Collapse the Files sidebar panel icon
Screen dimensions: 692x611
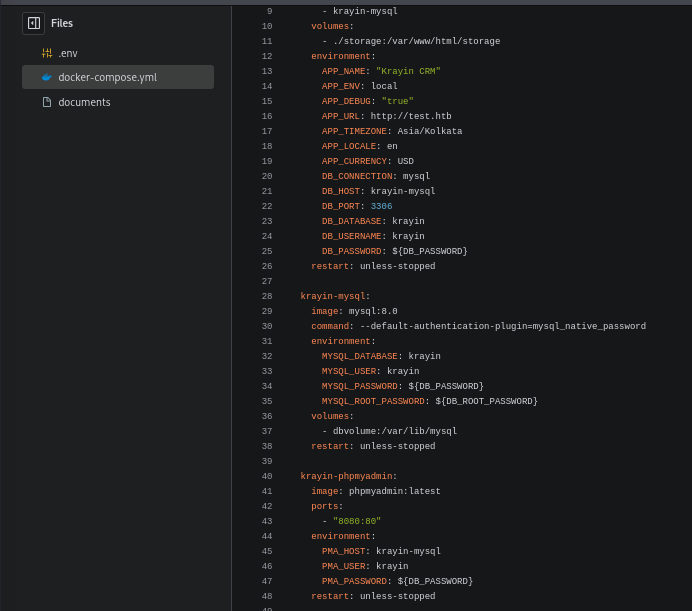pos(34,23)
